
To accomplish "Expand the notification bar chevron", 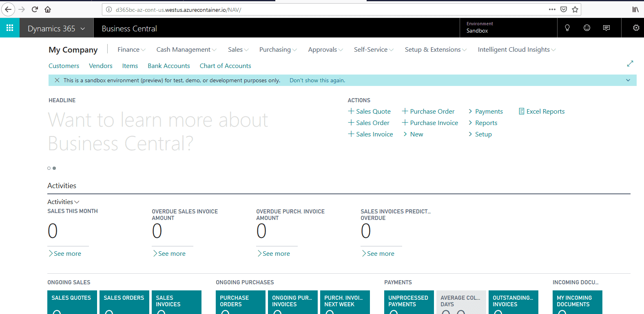I will click(628, 80).
